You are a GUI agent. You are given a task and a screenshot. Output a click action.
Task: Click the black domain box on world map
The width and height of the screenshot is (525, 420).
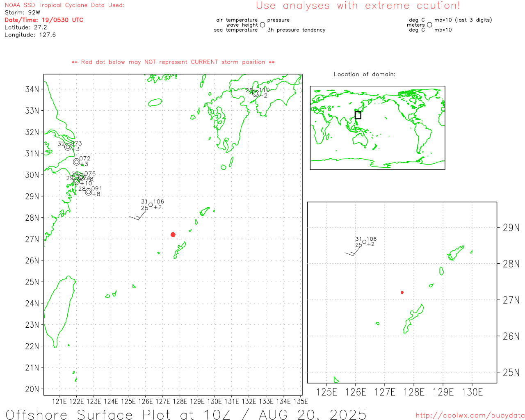tap(358, 115)
